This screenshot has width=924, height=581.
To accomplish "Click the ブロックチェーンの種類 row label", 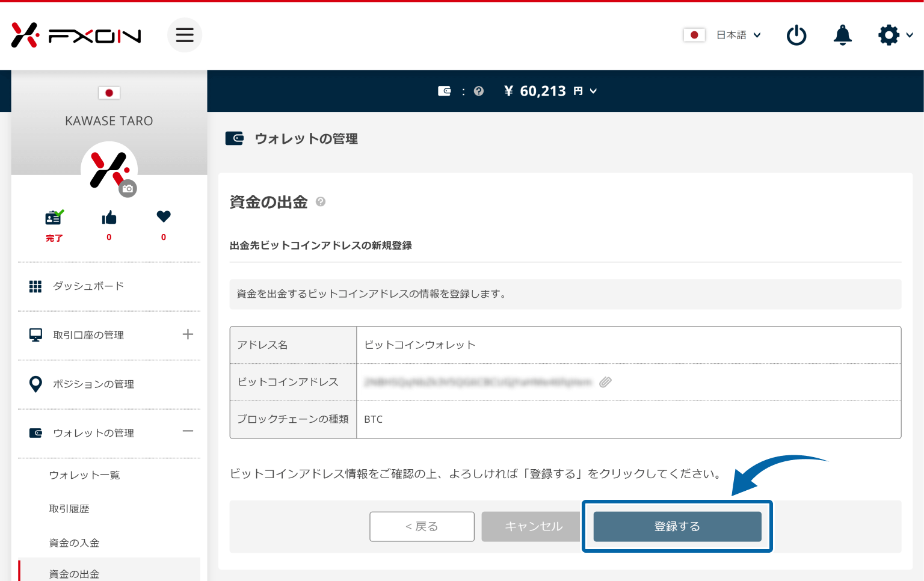I will pyautogui.click(x=293, y=419).
